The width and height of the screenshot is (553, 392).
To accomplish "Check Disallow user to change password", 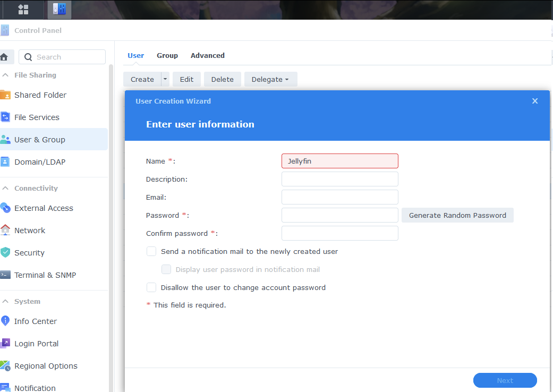I will tap(151, 287).
